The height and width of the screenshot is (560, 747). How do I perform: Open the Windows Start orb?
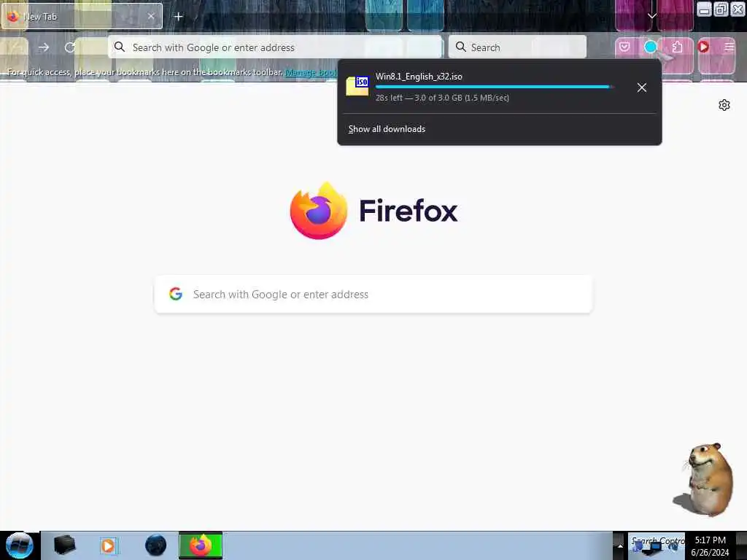pos(20,545)
